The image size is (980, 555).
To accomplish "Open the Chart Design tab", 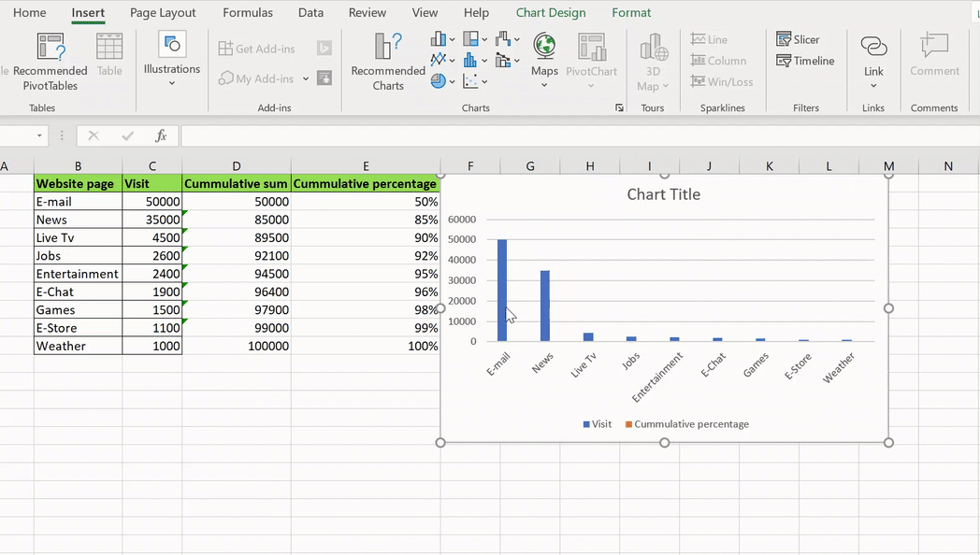I will tap(551, 12).
